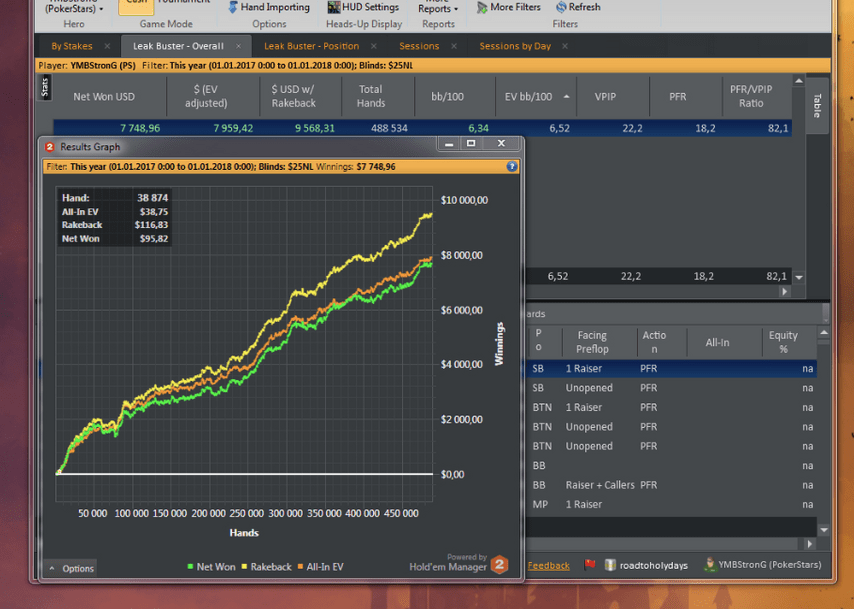Open Hand Importing options

pos(269,7)
